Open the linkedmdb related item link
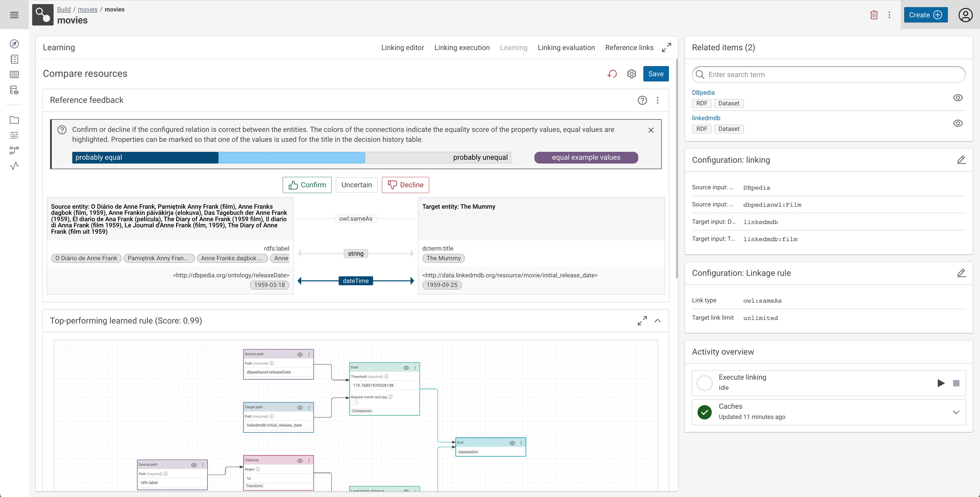 click(x=706, y=118)
